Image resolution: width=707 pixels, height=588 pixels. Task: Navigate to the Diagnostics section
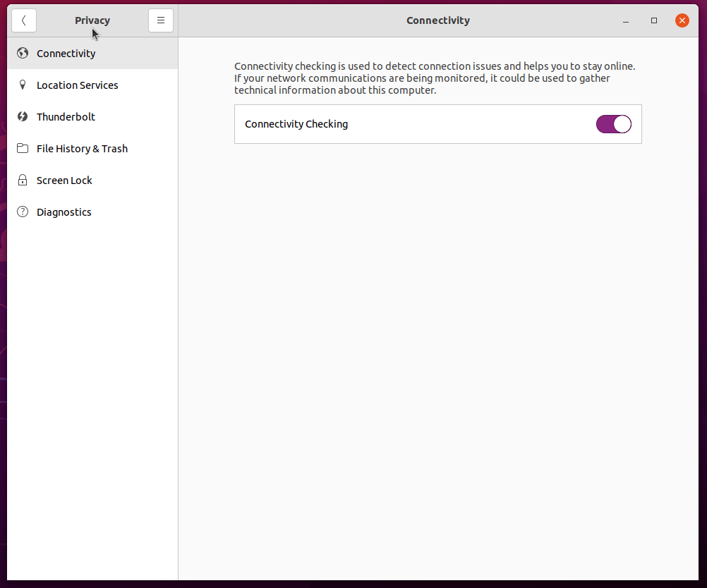[x=64, y=212]
